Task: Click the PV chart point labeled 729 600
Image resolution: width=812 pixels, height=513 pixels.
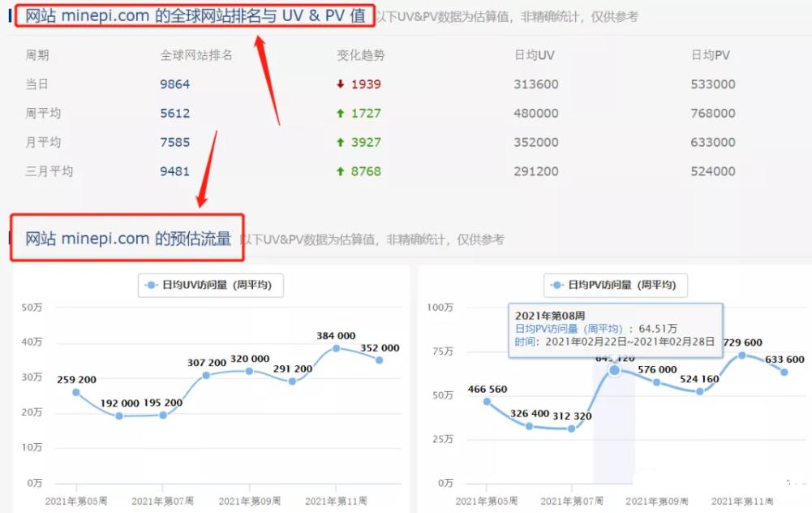Action: coord(741,355)
